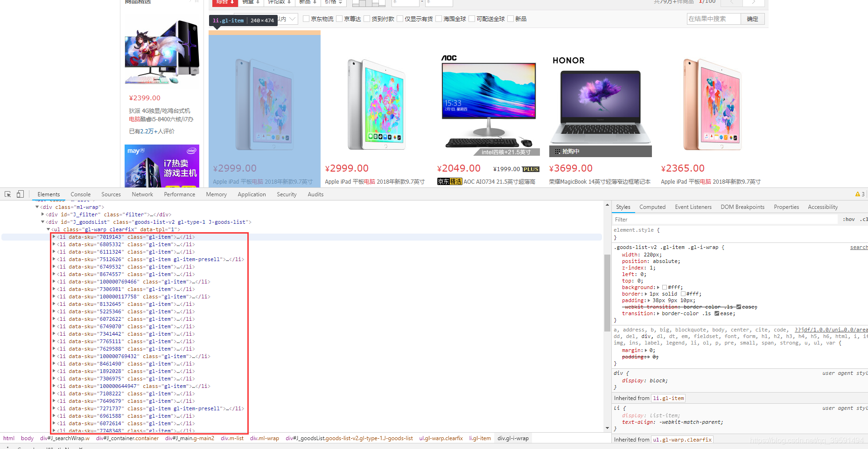Collapse the div J_goodsList node
This screenshot has height=449, width=868.
tap(43, 222)
